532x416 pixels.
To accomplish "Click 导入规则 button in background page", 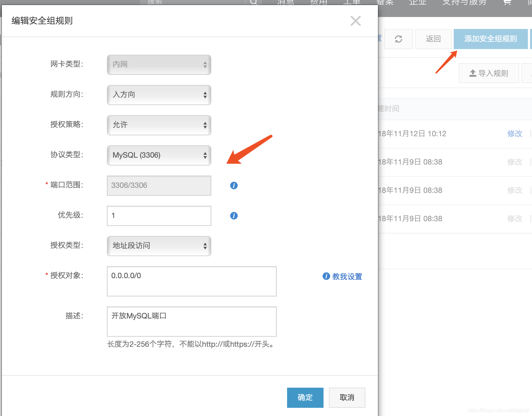I will 489,73.
